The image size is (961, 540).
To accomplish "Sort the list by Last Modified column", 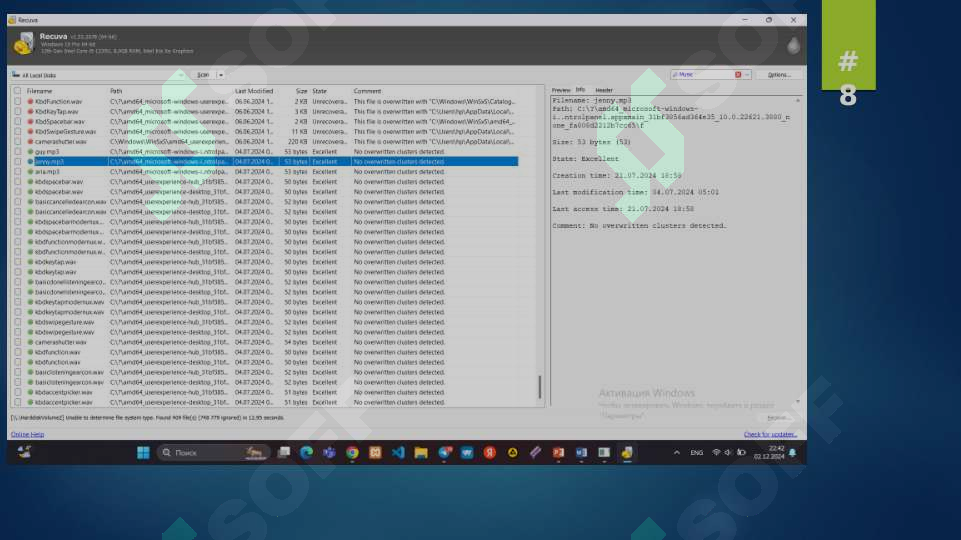I will (254, 91).
